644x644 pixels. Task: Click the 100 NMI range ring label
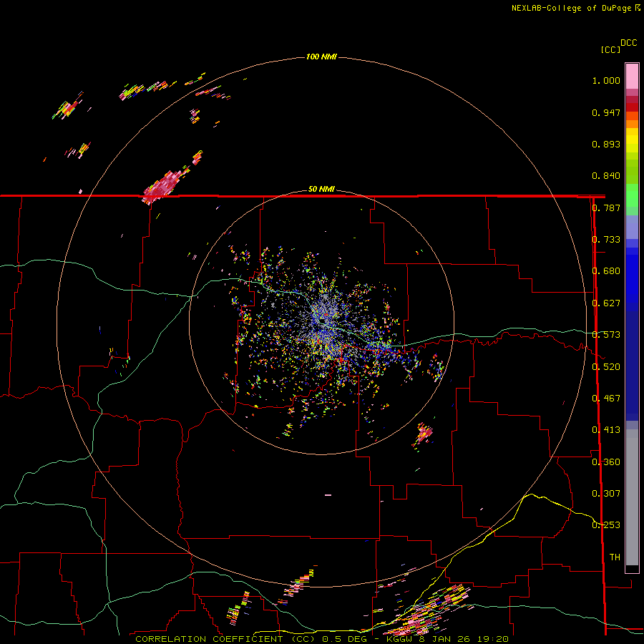tap(321, 57)
